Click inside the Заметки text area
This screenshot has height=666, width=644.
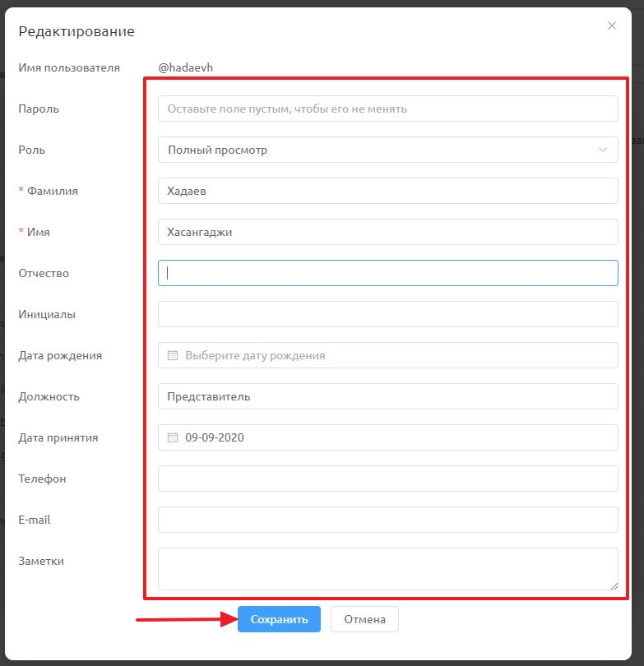point(388,569)
